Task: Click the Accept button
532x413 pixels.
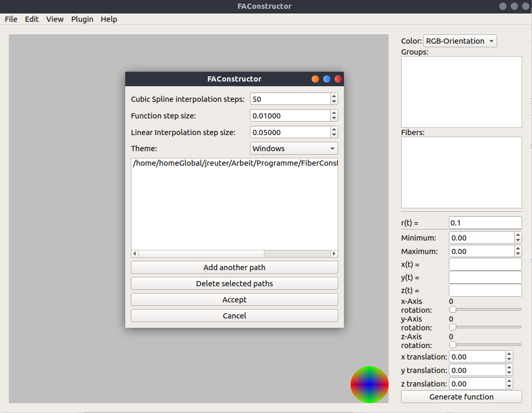Action: pos(234,300)
